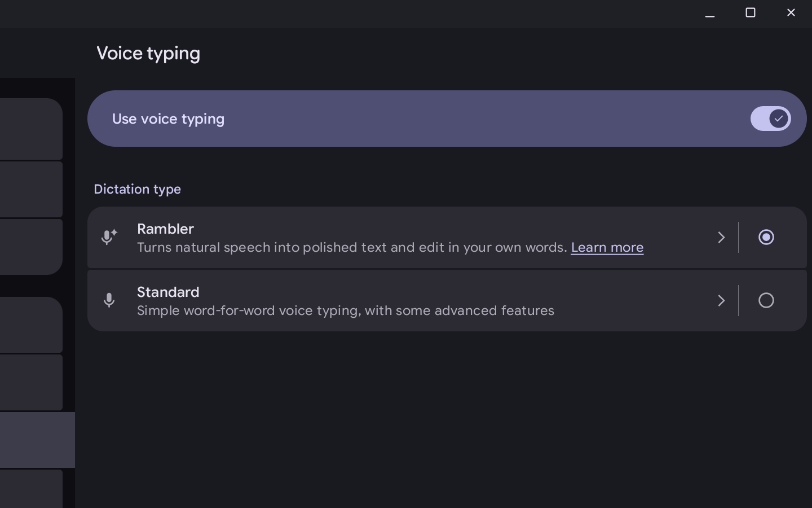Viewport: 812px width, 508px height.
Task: Select the Rambler radio button
Action: tap(766, 237)
